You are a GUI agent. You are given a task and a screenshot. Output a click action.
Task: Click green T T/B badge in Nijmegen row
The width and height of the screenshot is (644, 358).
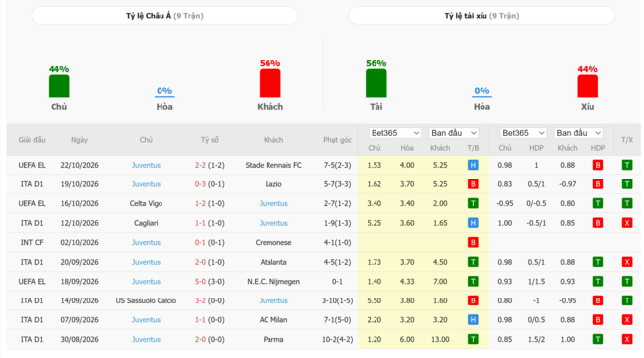point(473,281)
